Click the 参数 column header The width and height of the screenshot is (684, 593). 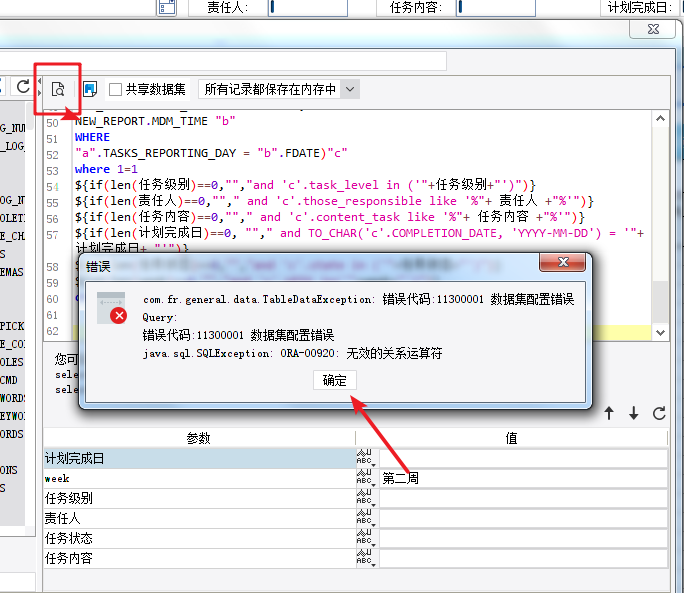tap(199, 438)
